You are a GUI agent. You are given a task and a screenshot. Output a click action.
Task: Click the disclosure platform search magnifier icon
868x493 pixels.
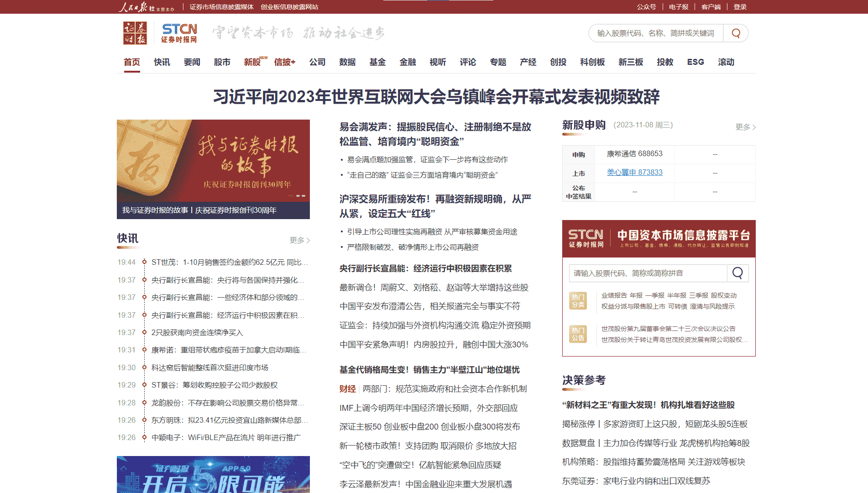(x=737, y=273)
